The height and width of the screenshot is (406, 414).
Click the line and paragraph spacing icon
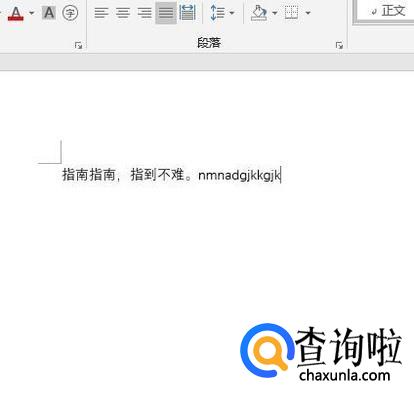(217, 13)
